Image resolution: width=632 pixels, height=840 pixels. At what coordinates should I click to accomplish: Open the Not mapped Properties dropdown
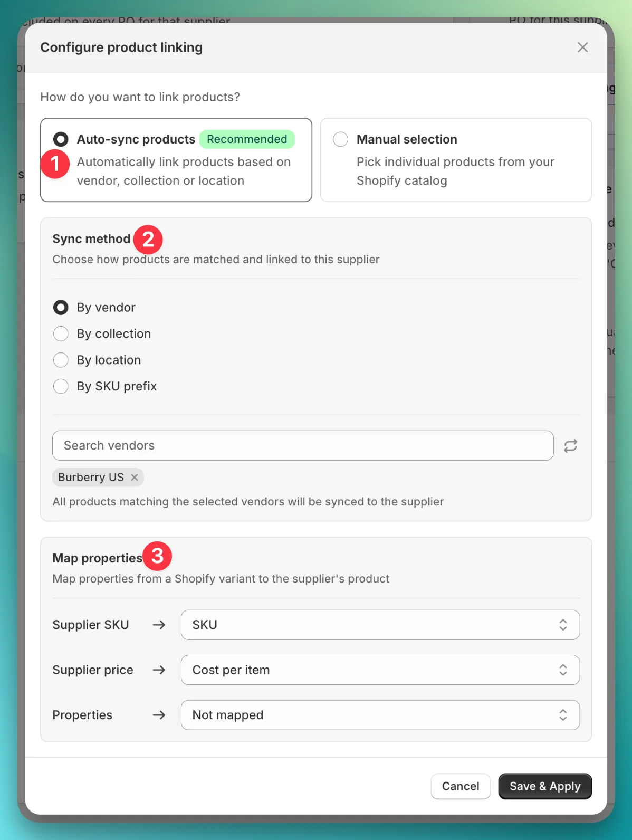click(x=380, y=715)
